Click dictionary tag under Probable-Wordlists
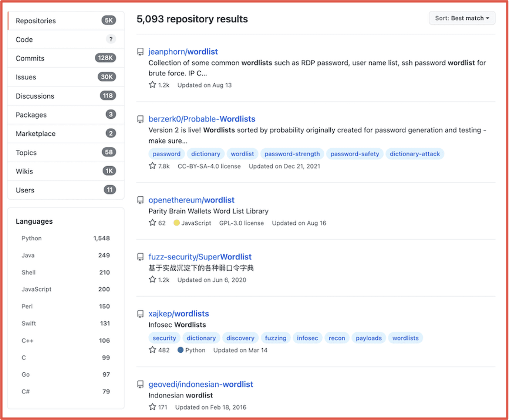The width and height of the screenshot is (509, 420). (206, 154)
